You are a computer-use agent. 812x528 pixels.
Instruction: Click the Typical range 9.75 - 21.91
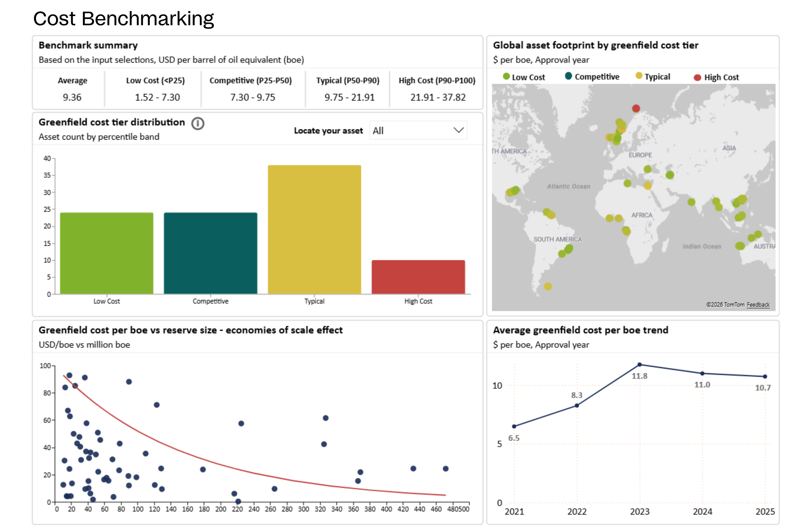coord(349,97)
